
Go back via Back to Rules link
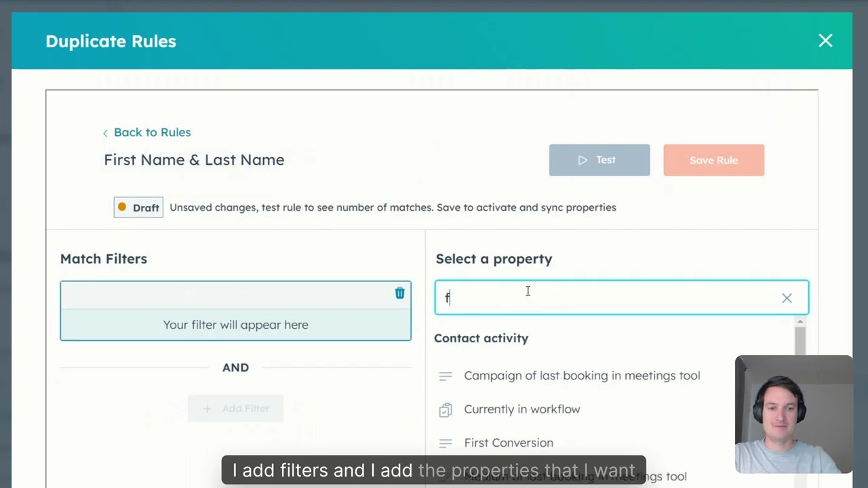[x=146, y=132]
